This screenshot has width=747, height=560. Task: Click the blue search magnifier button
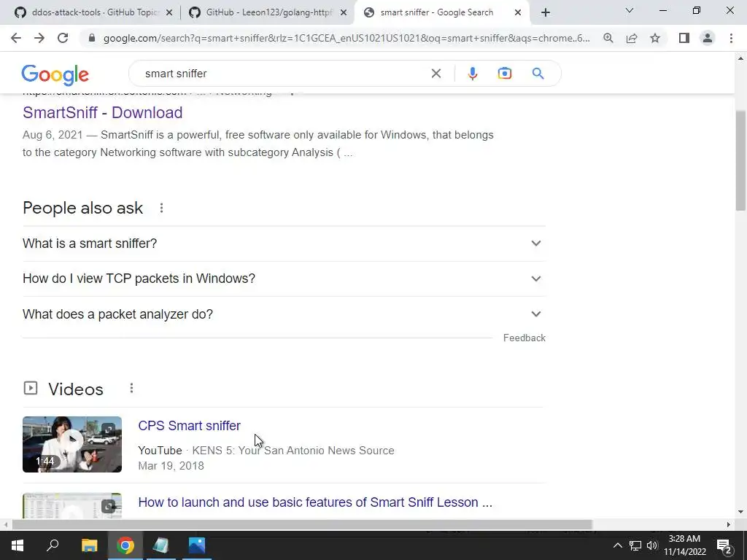(538, 74)
